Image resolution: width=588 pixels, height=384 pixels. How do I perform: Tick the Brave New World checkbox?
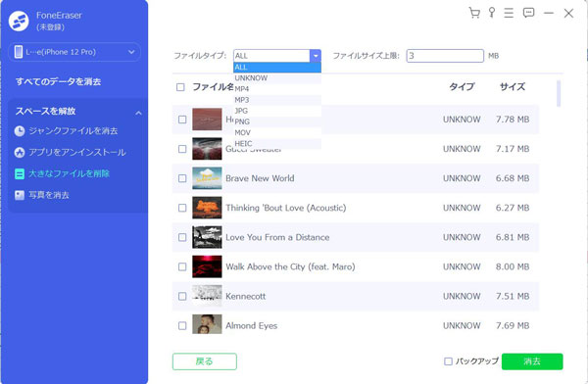tap(182, 178)
